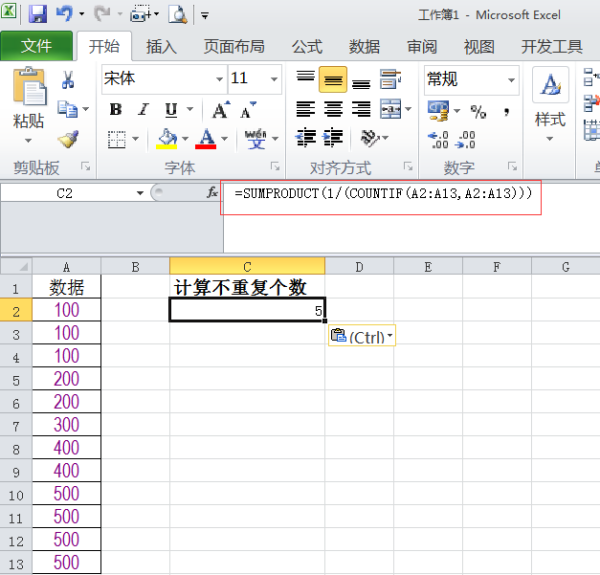Viewport: 600px width, 575px height.
Task: Click in the formula bar SUMPRODUCT formula
Action: pyautogui.click(x=383, y=193)
